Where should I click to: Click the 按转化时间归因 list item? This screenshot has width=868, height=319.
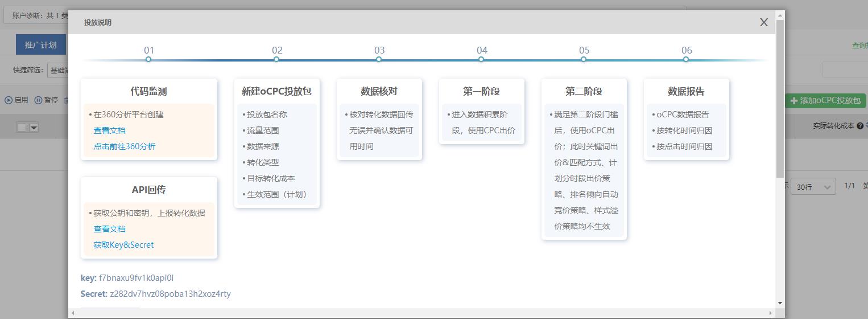[684, 130]
